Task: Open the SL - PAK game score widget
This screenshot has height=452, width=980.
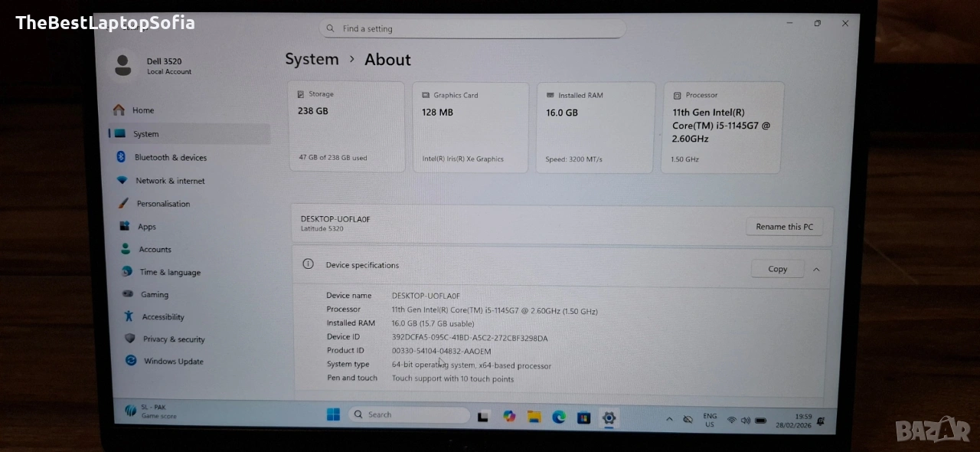Action: tap(152, 411)
